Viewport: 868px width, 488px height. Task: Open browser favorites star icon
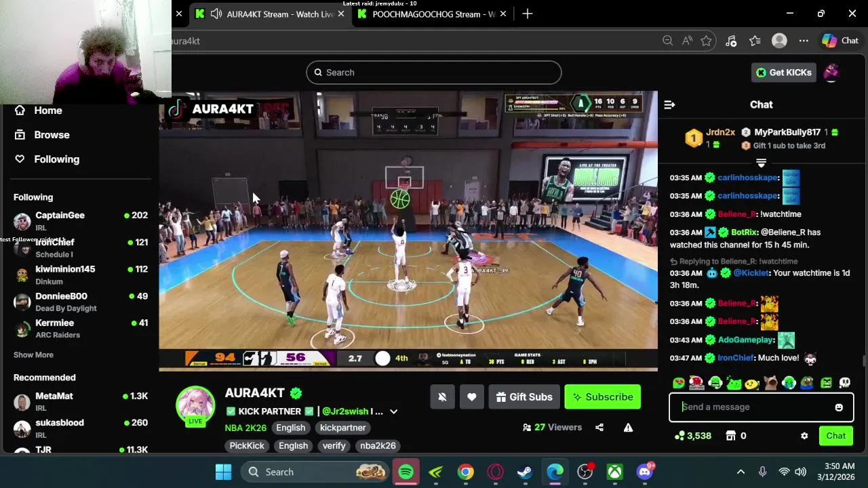click(755, 41)
